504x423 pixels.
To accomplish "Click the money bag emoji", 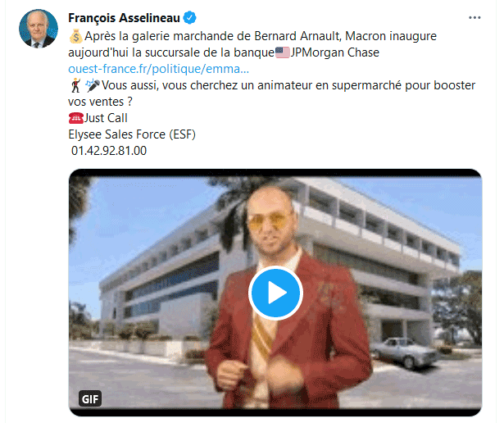I will pos(76,36).
